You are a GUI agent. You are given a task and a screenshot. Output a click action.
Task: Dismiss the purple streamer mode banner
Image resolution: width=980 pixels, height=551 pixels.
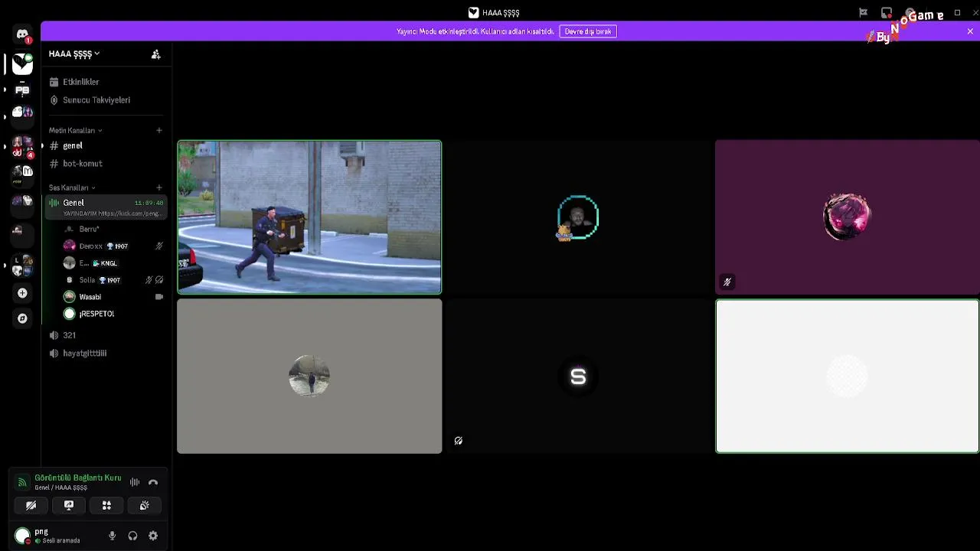[970, 31]
